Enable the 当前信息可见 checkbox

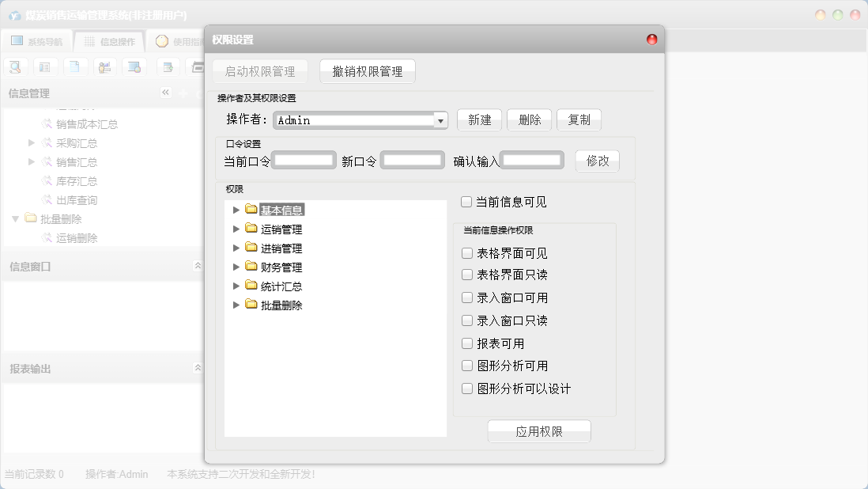pos(466,202)
